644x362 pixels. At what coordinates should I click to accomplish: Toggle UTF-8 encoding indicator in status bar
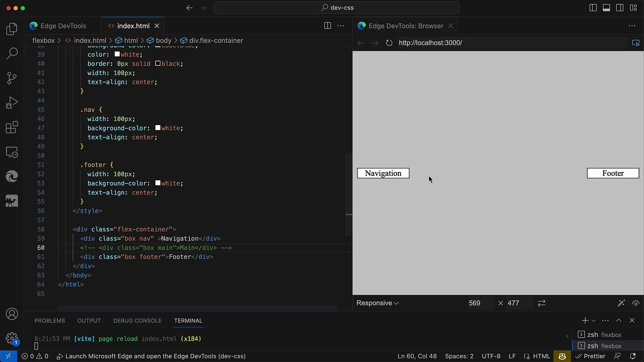(490, 356)
